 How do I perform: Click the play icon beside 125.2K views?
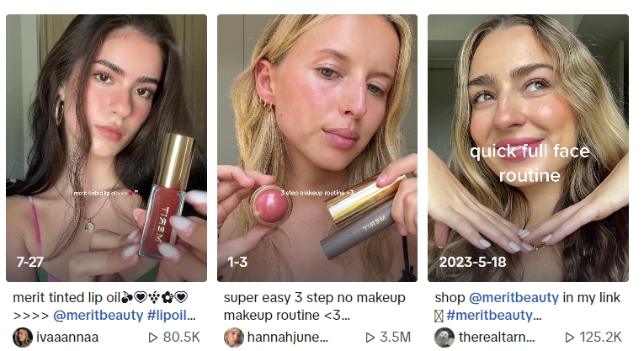(570, 338)
